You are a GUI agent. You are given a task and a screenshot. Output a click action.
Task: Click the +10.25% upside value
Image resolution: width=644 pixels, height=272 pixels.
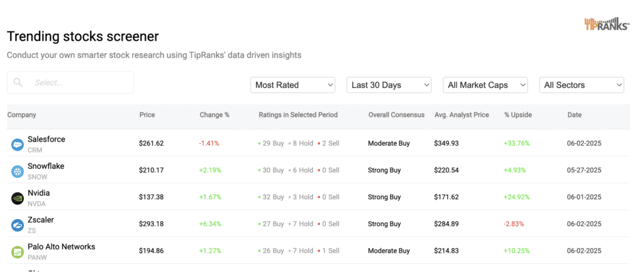click(x=517, y=251)
